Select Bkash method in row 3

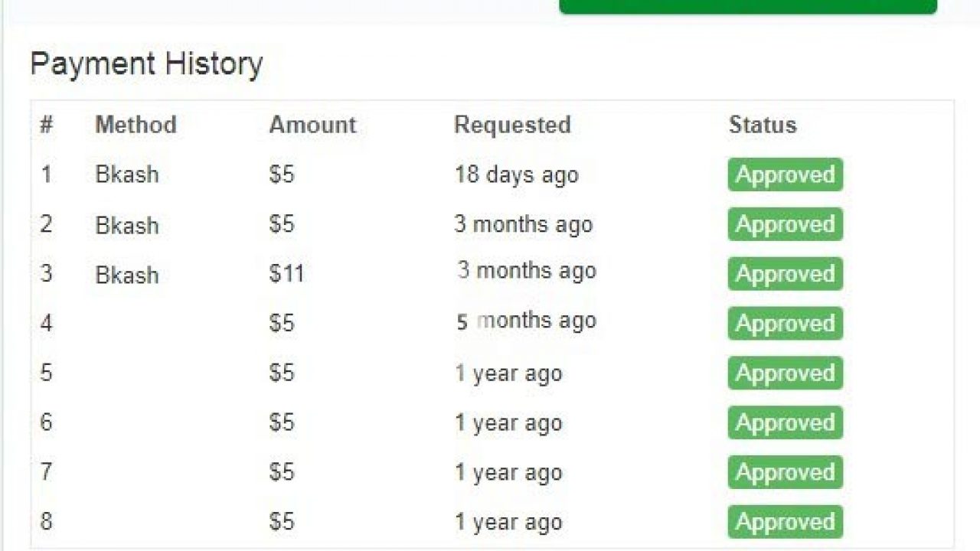pyautogui.click(x=127, y=275)
